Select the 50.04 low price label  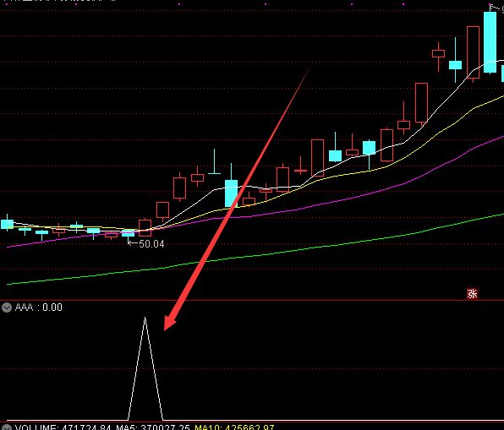coord(151,244)
